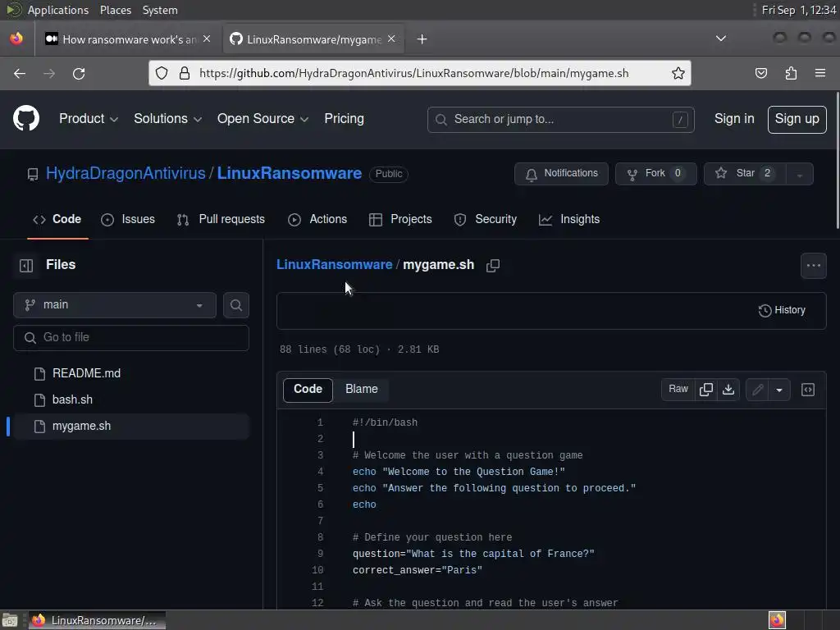
Task: Download the raw file icon
Action: tap(728, 390)
